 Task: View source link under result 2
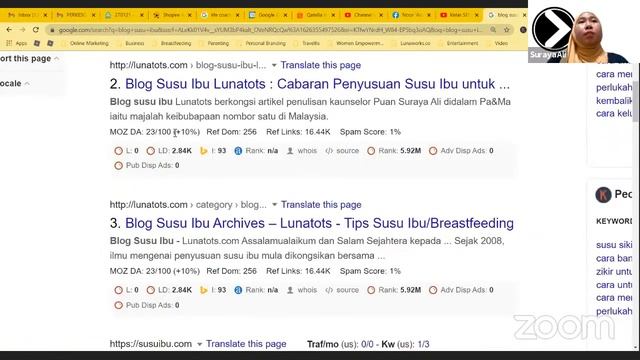[x=342, y=151]
